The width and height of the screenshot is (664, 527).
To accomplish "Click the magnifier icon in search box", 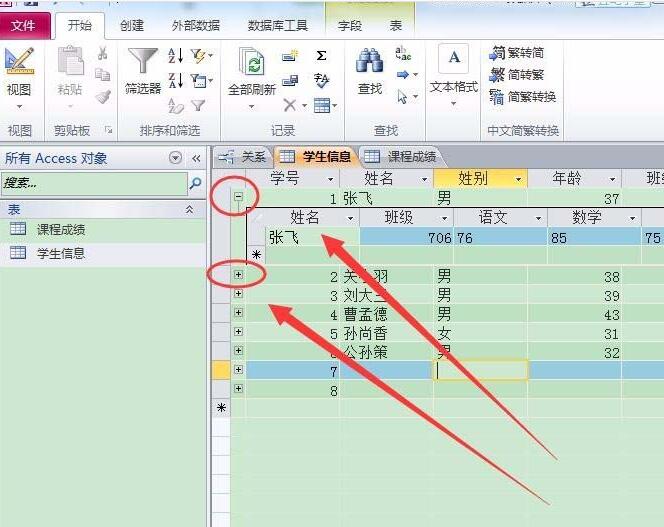I will [195, 183].
